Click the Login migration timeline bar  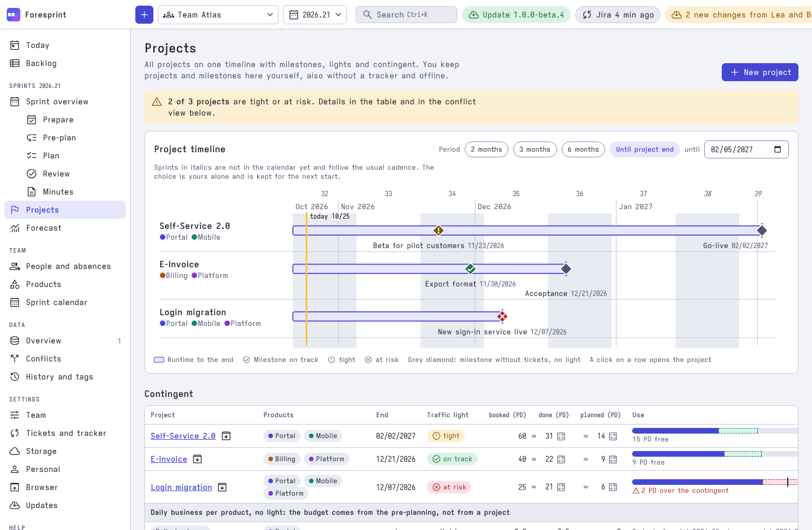[398, 316]
